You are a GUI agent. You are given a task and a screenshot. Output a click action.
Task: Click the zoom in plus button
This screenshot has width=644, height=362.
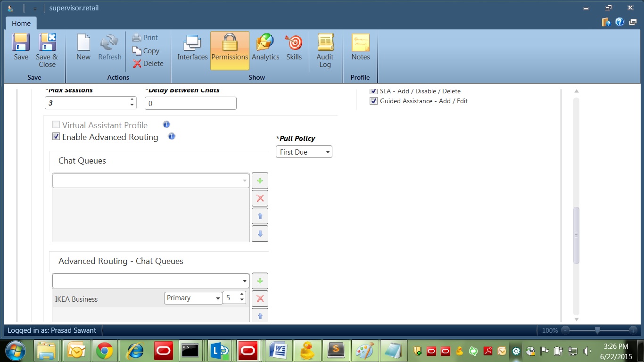(633, 330)
